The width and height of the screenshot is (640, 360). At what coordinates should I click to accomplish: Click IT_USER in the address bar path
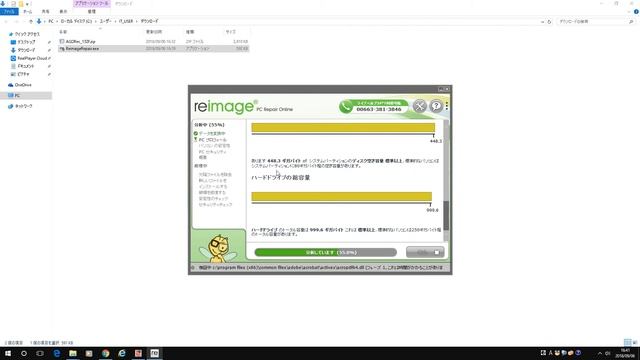[126, 21]
